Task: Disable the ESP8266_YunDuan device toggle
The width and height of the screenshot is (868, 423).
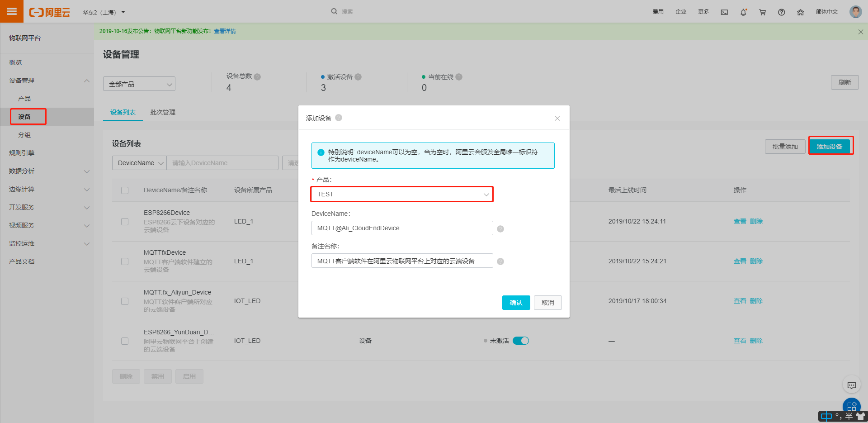Action: [x=520, y=340]
